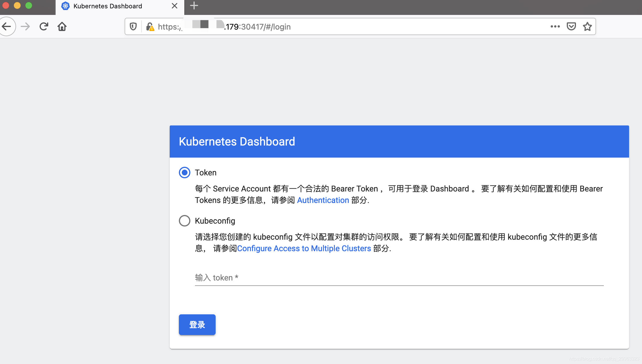Save page to Pocket icon
This screenshot has height=364, width=642.
571,26
